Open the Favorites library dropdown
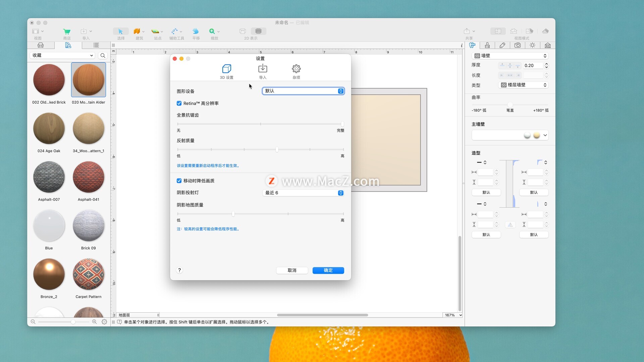The image size is (644, 362). tap(62, 55)
